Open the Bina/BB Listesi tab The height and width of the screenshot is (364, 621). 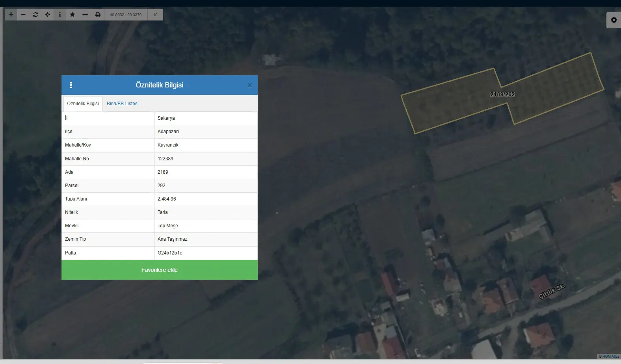(x=123, y=104)
